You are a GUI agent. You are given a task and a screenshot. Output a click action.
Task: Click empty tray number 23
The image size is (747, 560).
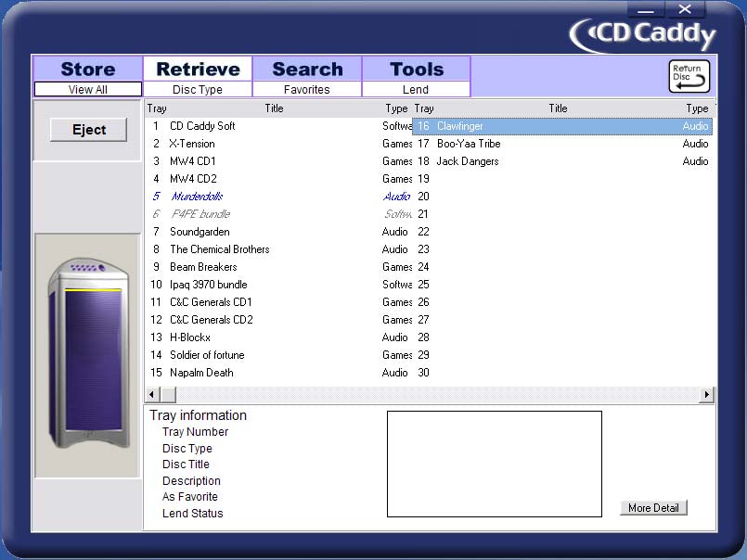[423, 249]
